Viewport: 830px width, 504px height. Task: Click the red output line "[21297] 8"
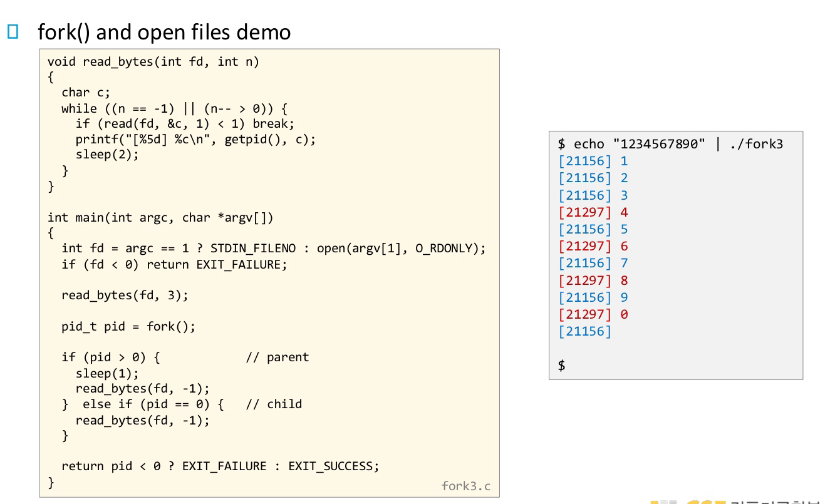[593, 280]
